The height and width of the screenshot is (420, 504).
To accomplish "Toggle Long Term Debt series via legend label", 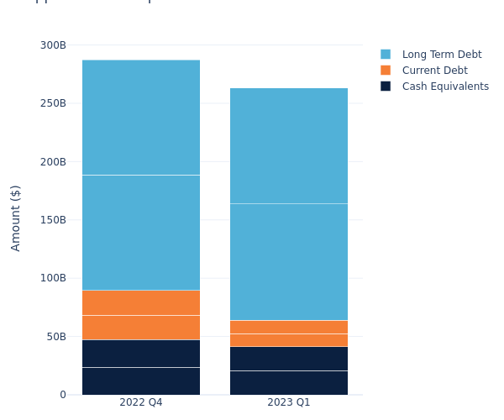I will 441,55.
